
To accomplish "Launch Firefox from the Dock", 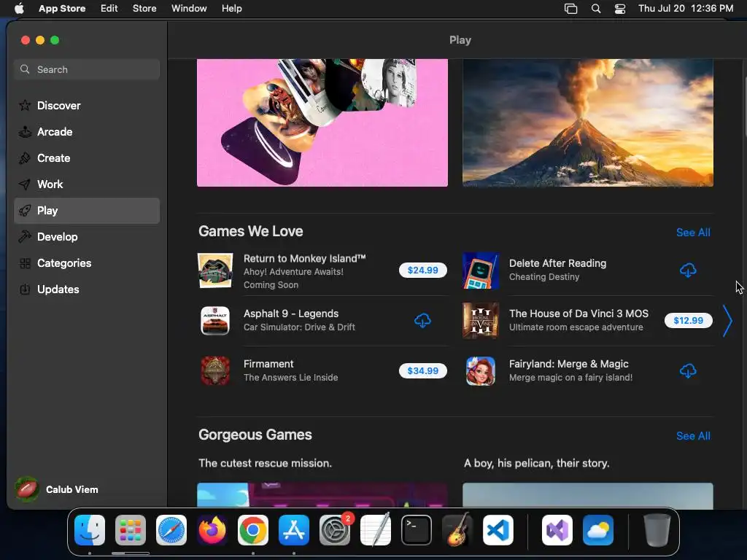I will (x=212, y=530).
